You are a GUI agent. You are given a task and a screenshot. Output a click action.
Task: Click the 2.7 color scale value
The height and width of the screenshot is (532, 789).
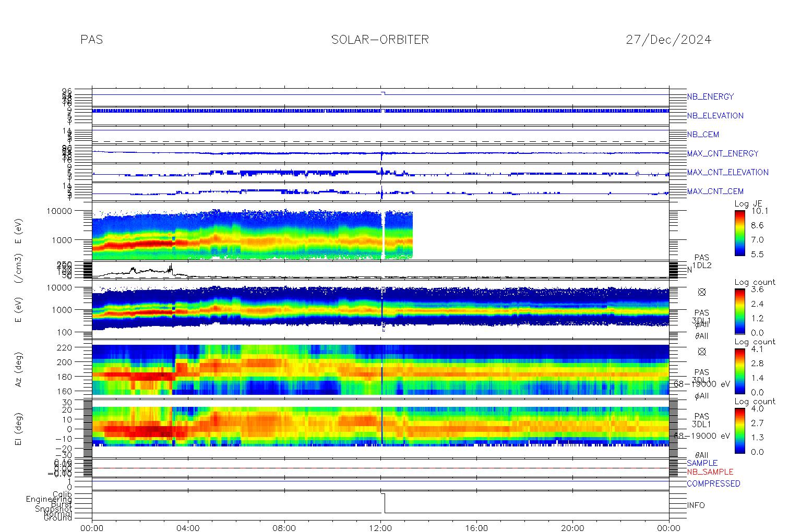tap(757, 423)
